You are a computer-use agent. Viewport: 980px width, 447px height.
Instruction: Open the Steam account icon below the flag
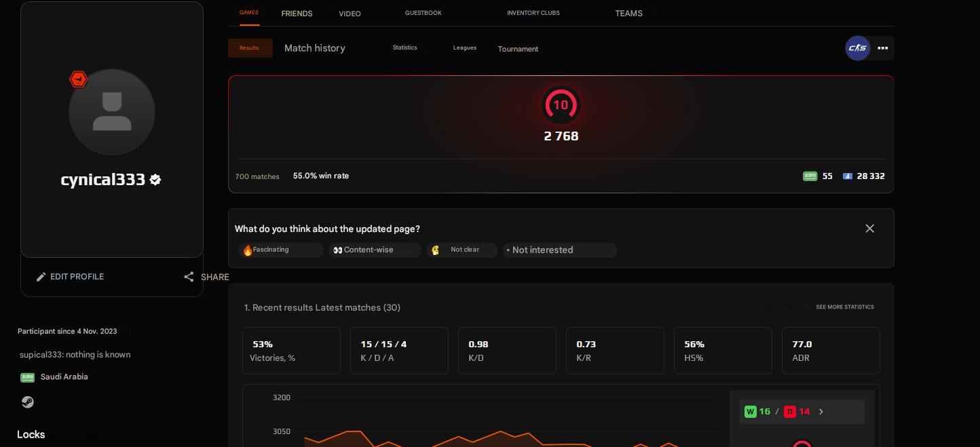28,402
